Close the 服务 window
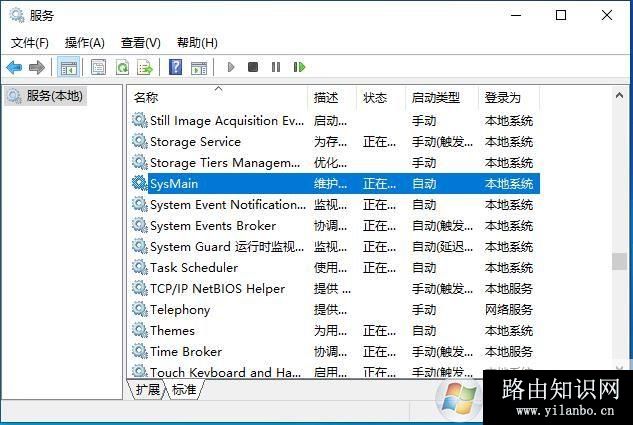Image resolution: width=633 pixels, height=425 pixels. tap(607, 15)
